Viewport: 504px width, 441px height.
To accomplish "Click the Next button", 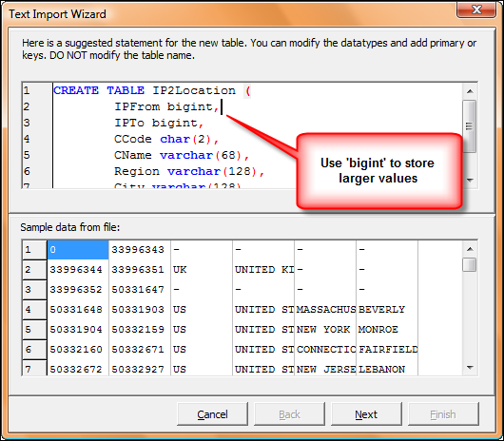I will click(x=366, y=414).
